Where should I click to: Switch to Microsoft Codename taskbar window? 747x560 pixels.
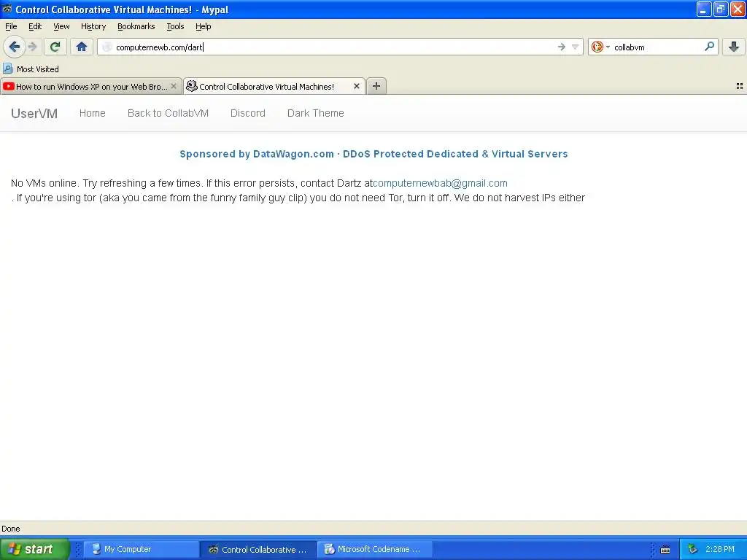pos(374,549)
